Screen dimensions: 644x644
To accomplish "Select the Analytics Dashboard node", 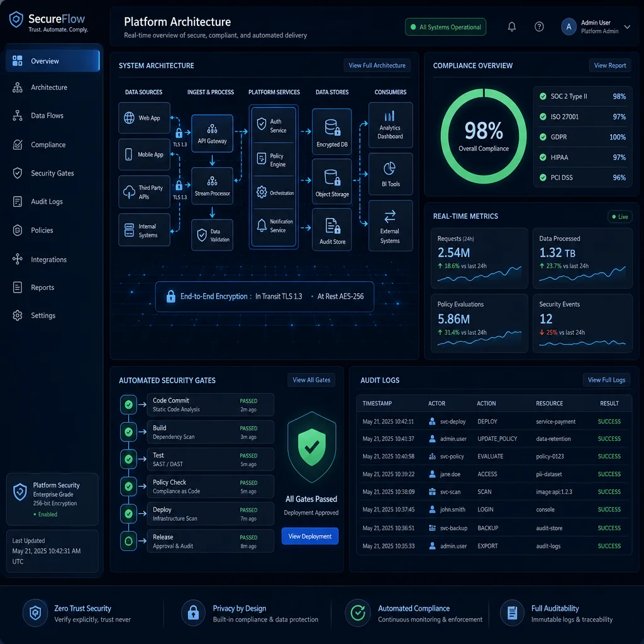I will 390,125.
